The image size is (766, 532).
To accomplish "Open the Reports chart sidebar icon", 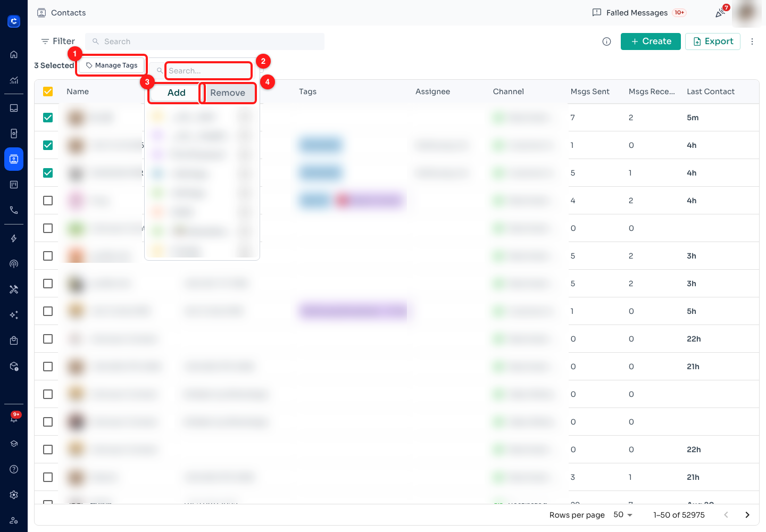I will click(14, 80).
